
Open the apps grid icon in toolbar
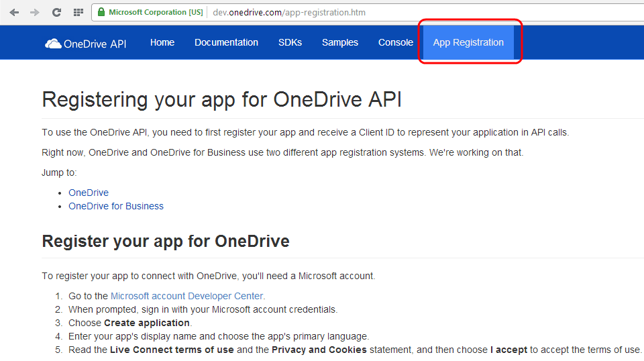coord(78,12)
